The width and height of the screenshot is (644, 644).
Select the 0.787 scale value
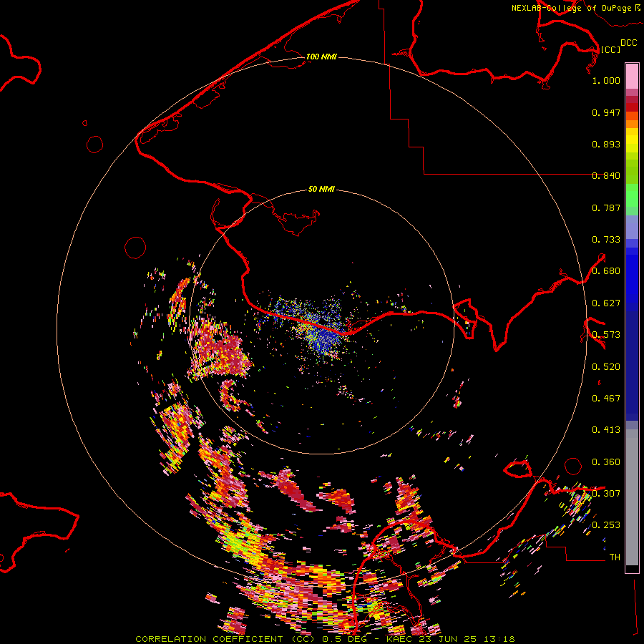pos(606,208)
